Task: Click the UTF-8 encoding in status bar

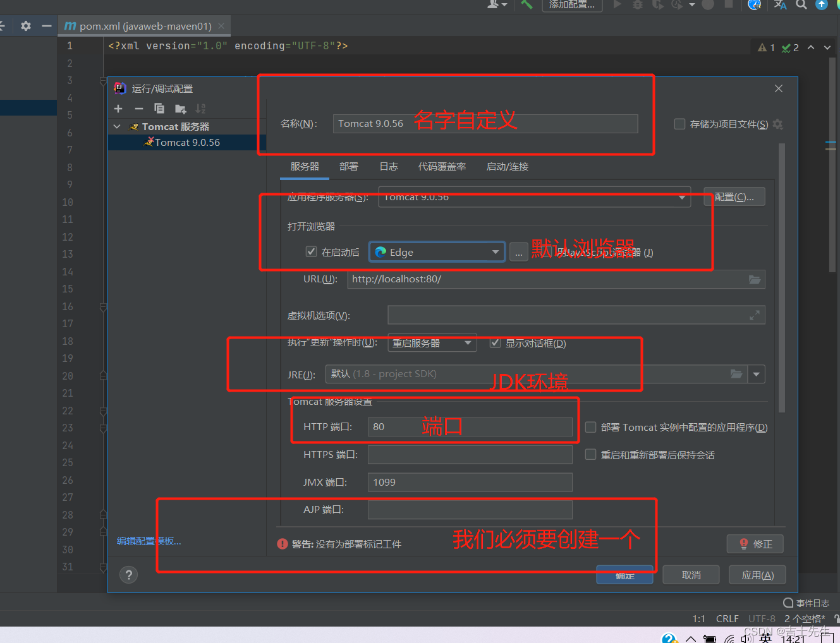Action: (x=762, y=619)
